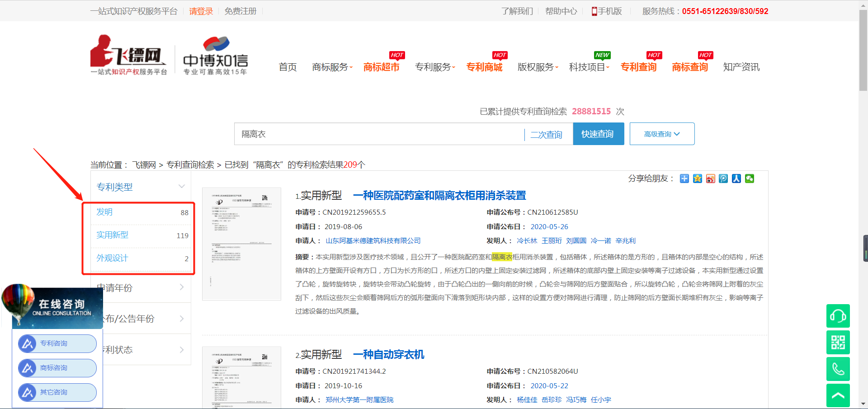The image size is (868, 409).
Task: Click the page vertical scrollbar thumb
Action: point(863,50)
